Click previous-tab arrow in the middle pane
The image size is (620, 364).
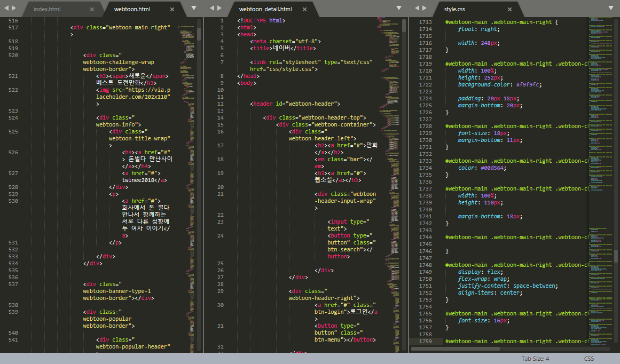211,8
